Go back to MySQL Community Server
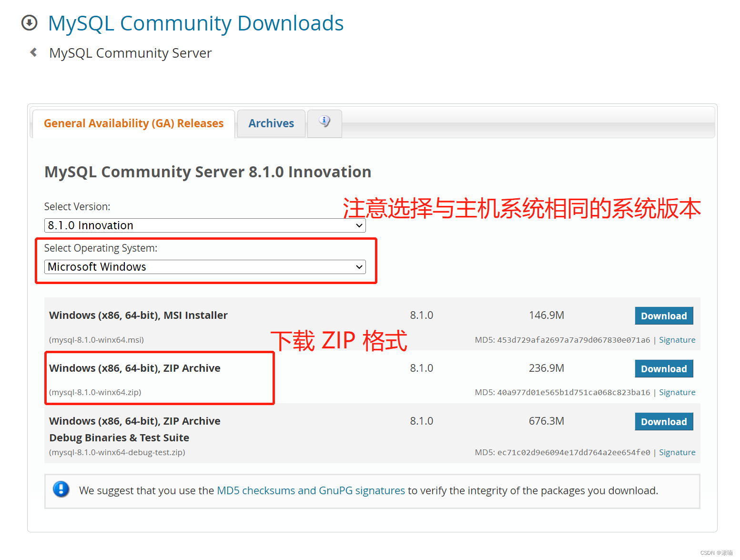Viewport: 740px width, 560px height. point(131,53)
